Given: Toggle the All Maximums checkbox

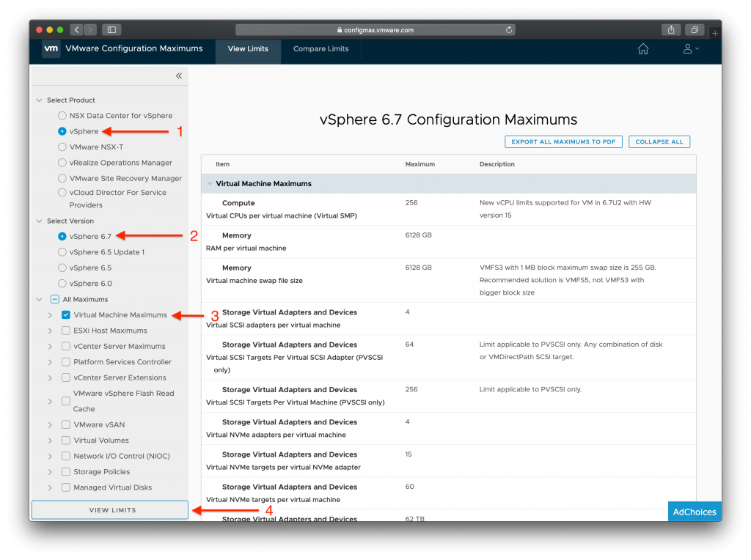Looking at the screenshot, I should 54,299.
